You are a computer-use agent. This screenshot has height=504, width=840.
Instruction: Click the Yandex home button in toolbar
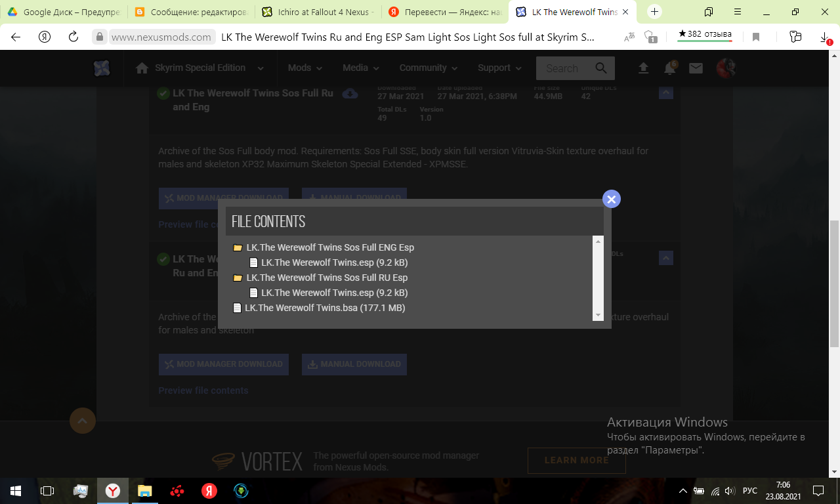pos(45,37)
